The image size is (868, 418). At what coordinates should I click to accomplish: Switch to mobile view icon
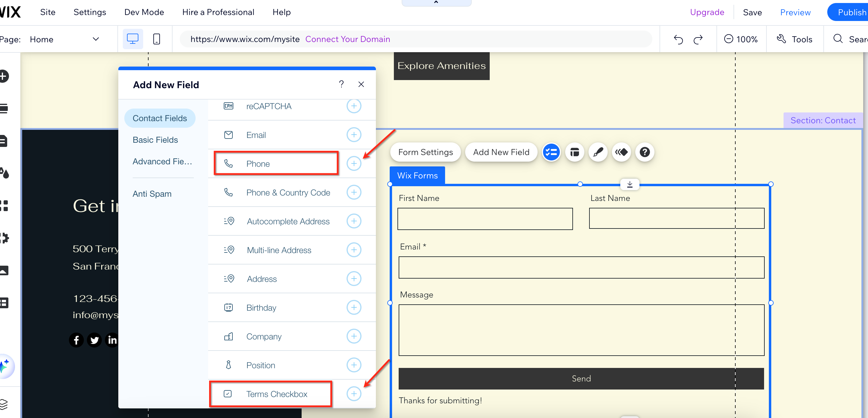pyautogui.click(x=157, y=39)
